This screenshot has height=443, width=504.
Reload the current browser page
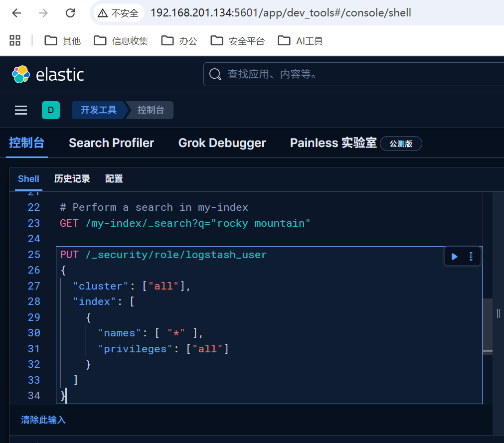point(70,13)
